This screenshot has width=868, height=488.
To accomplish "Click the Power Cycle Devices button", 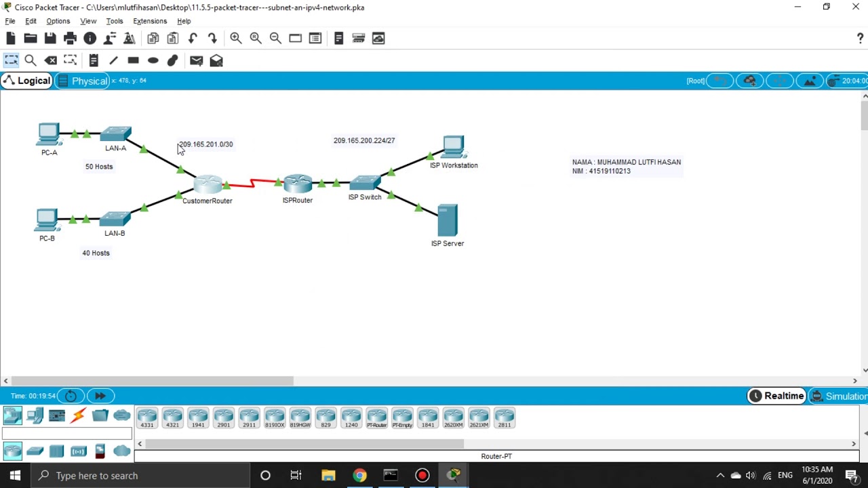I will point(71,396).
